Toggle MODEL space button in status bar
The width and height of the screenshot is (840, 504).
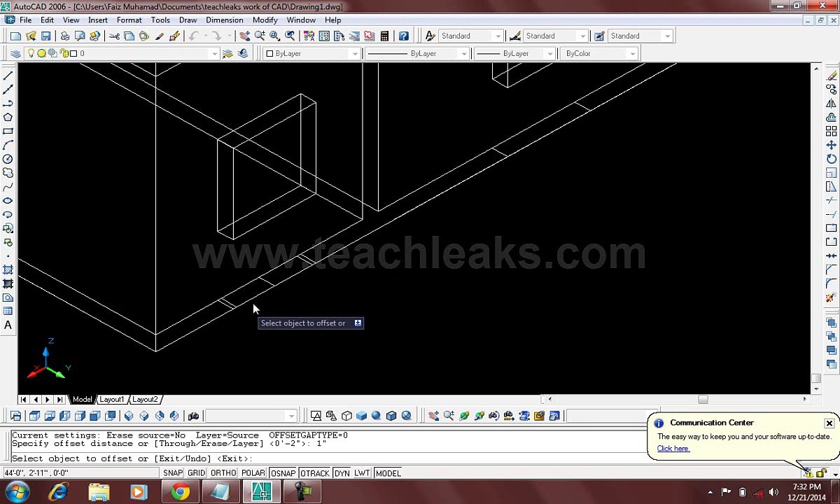tap(388, 473)
